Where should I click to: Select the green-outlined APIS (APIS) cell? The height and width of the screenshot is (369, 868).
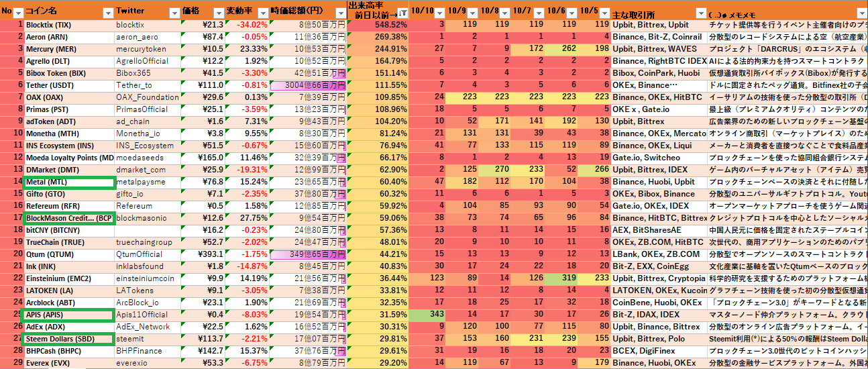(68, 315)
